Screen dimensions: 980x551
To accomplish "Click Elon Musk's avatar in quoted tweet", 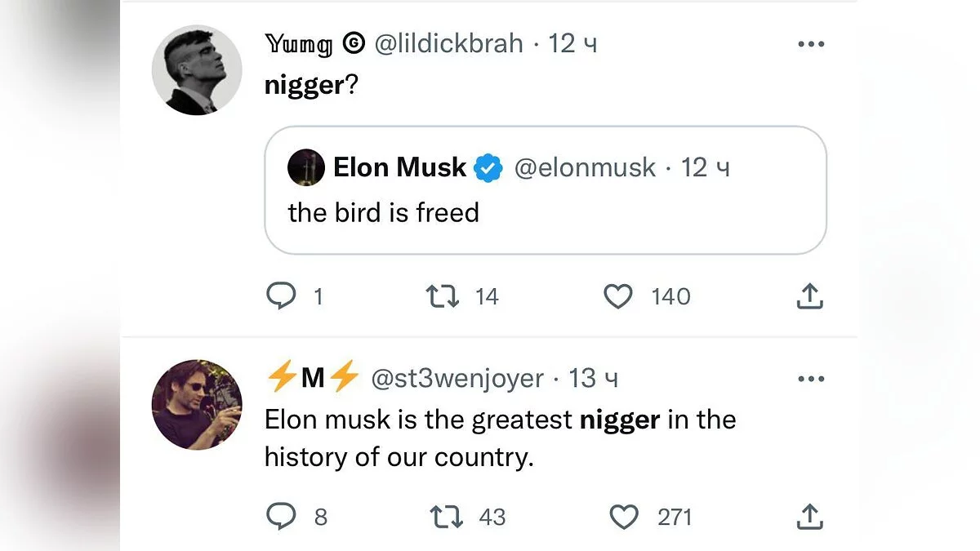I will coord(306,168).
